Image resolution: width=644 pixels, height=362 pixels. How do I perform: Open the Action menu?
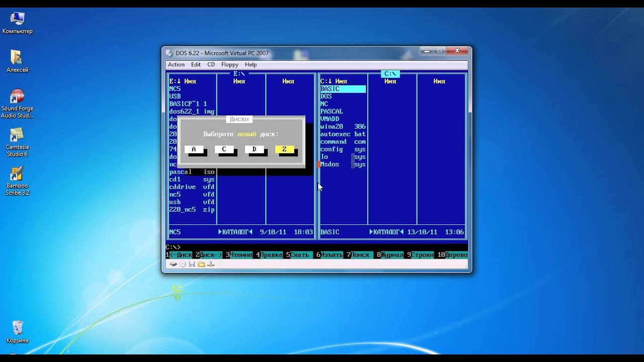pos(176,64)
